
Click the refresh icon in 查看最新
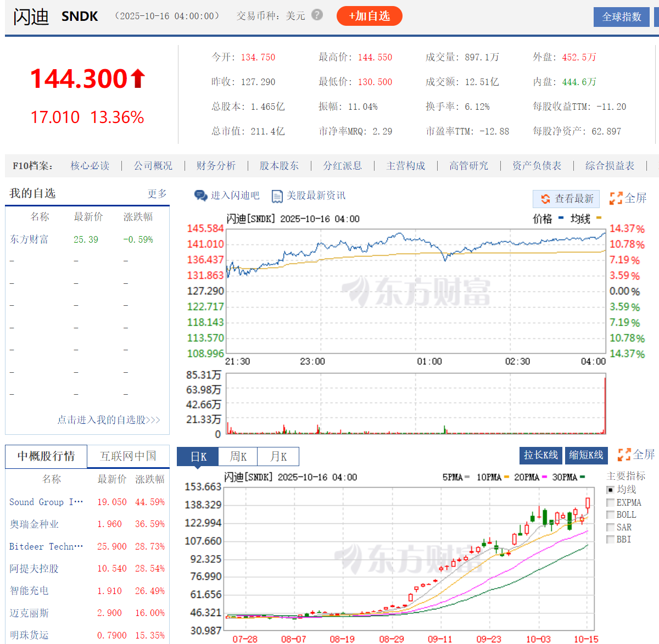point(545,199)
